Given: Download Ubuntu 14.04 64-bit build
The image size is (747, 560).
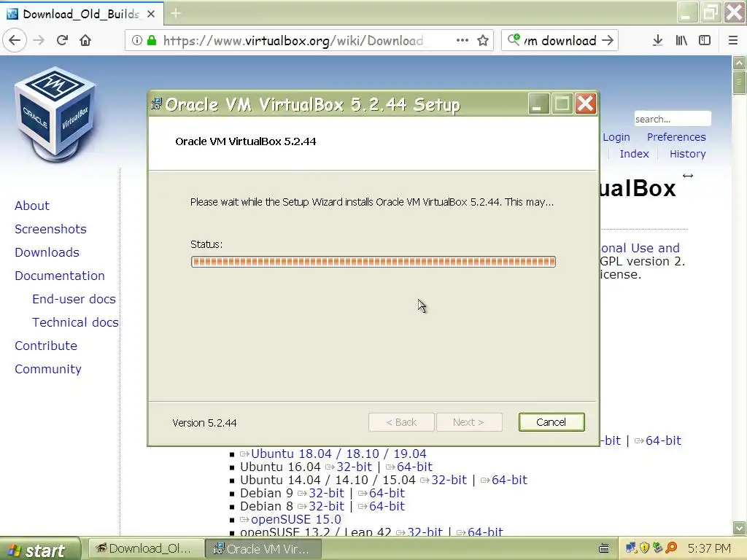Looking at the screenshot, I should tap(509, 480).
